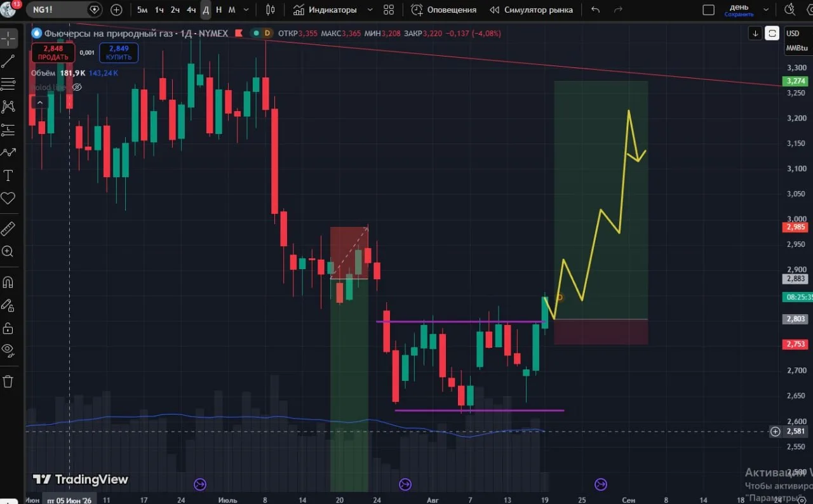Choose the brush and arrows drawing tool
This screenshot has width=813, height=504.
(x=8, y=152)
